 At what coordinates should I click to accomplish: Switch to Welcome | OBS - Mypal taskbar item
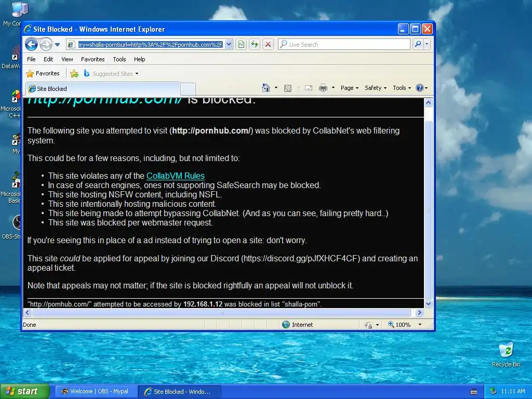96,391
